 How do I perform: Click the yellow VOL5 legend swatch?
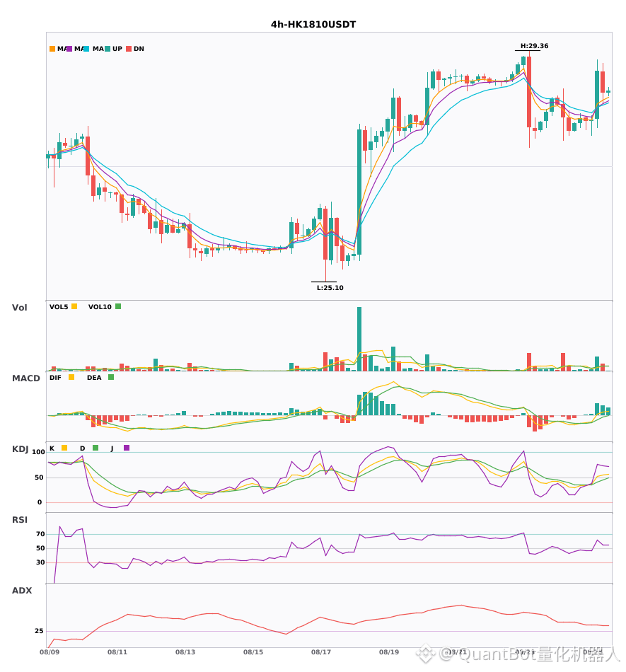tap(74, 306)
